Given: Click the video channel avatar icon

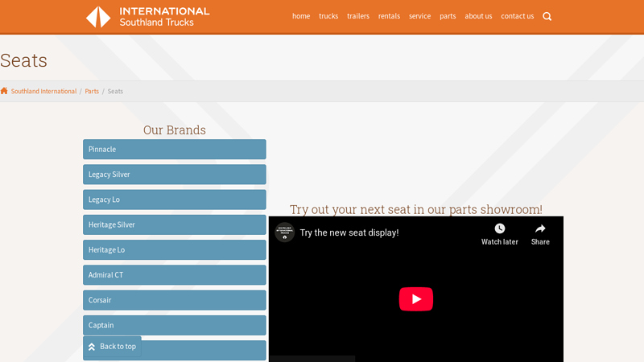Looking at the screenshot, I should (284, 232).
